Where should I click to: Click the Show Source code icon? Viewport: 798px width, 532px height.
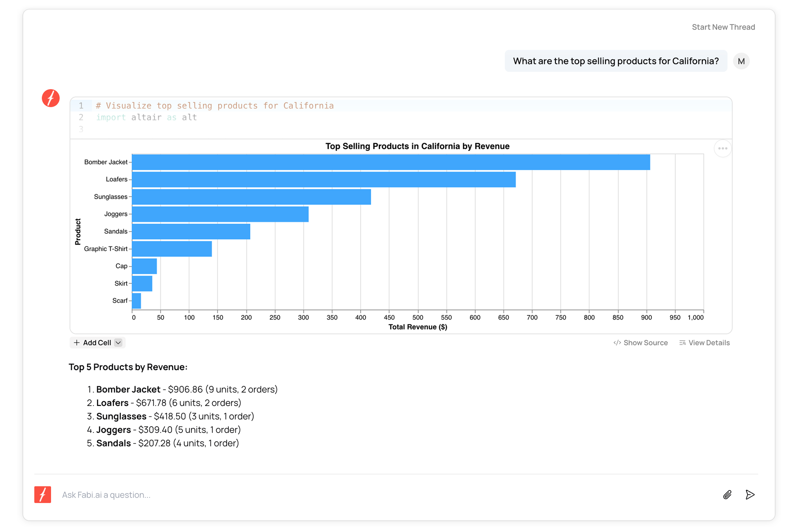(617, 343)
